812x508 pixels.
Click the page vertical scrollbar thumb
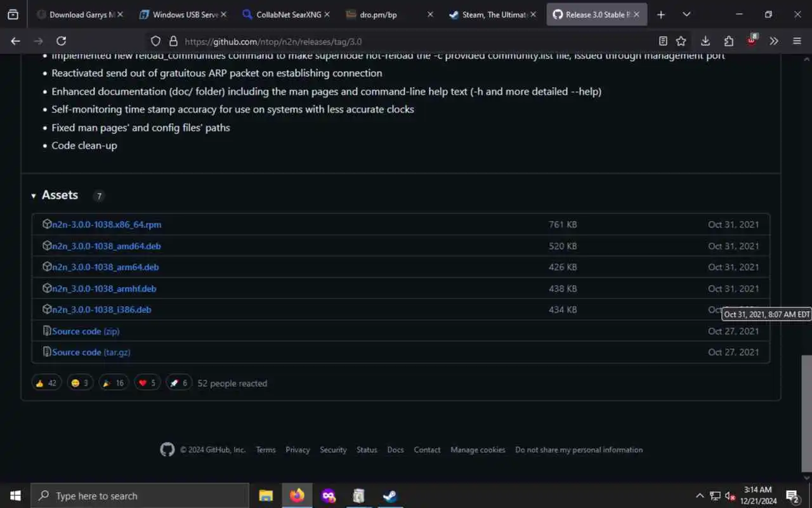tap(806, 413)
